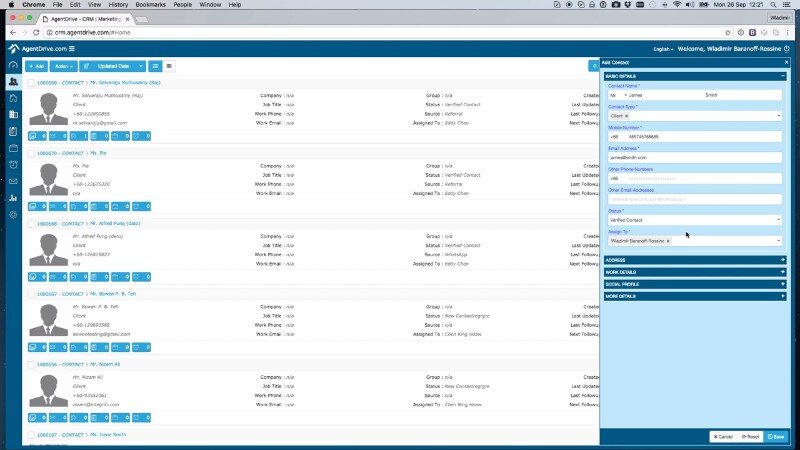This screenshot has height=450, width=800.
Task: Click the alarm clock Reminders sidebar icon
Action: coord(13,164)
